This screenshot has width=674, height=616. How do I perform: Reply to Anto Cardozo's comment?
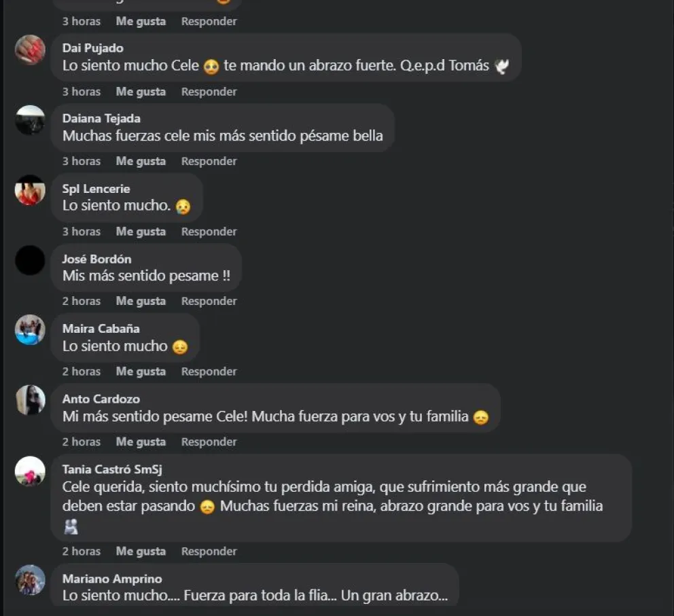click(209, 442)
